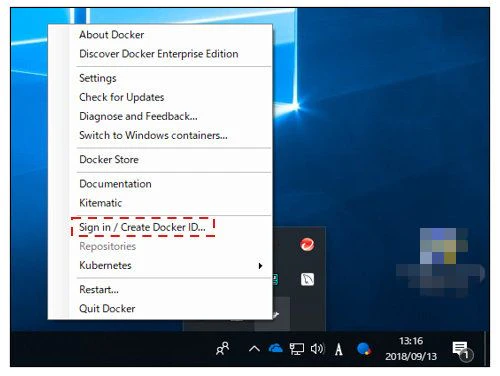Open Docker Store entry
Viewport: 500px width, 376px height.
click(x=109, y=159)
